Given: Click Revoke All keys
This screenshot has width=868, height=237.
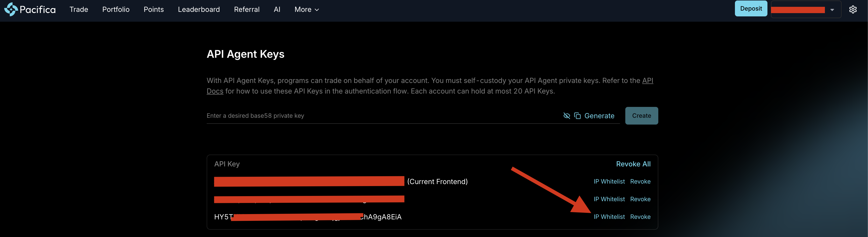Looking at the screenshot, I should (633, 164).
